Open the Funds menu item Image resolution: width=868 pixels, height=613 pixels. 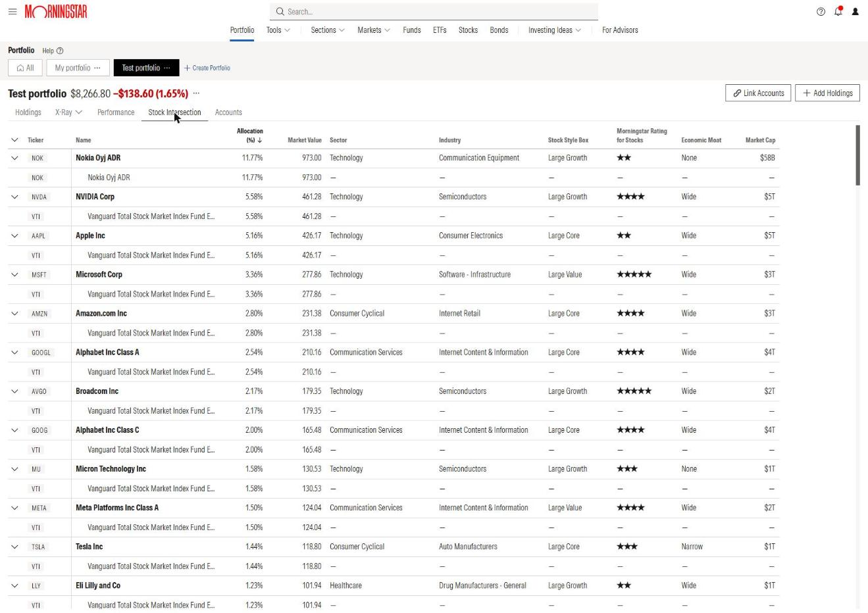412,30
